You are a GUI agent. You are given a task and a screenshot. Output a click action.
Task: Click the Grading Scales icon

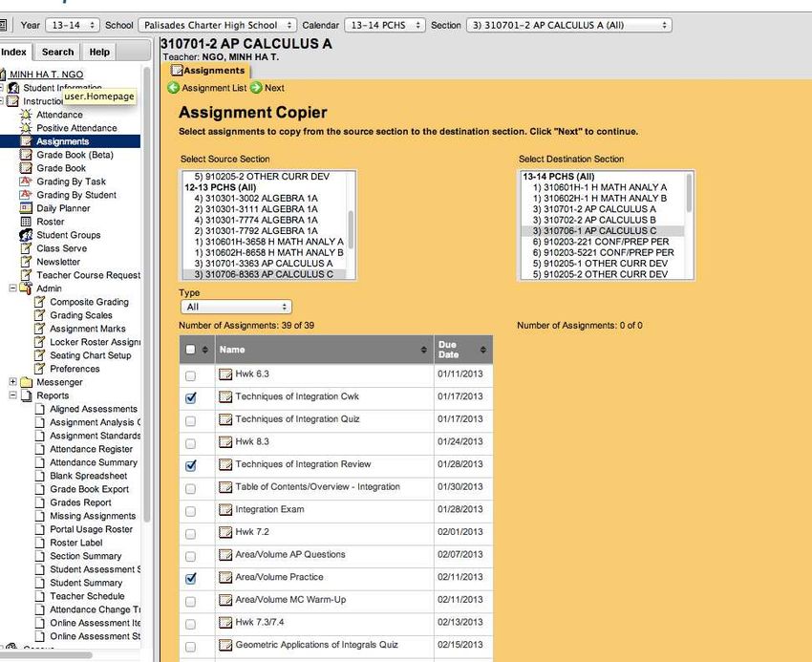pos(39,315)
